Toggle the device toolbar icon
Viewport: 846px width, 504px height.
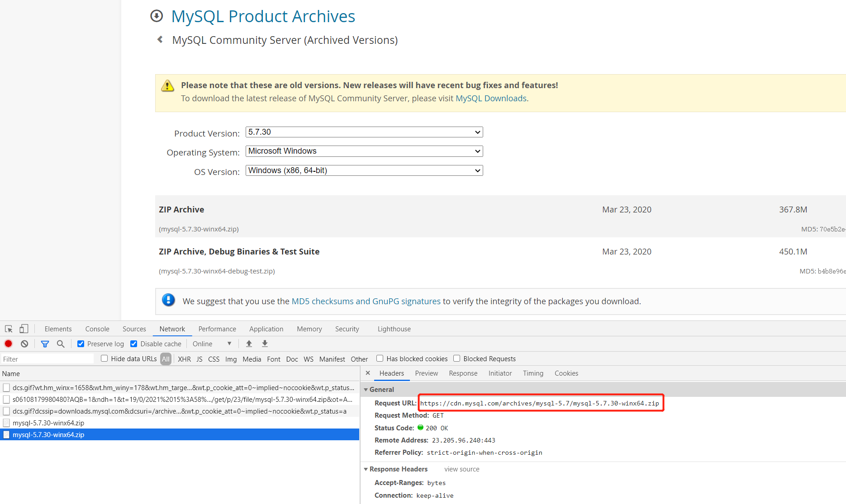point(24,329)
